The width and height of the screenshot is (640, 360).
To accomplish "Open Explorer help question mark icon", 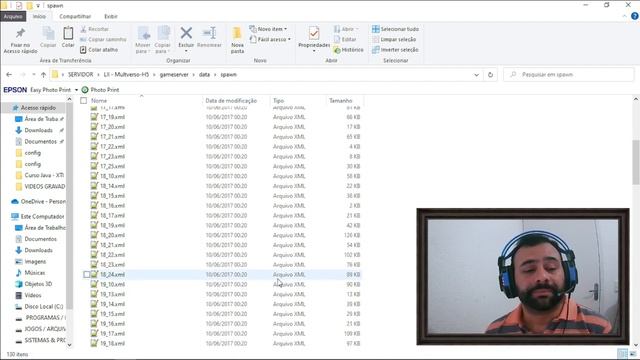I will [635, 16].
